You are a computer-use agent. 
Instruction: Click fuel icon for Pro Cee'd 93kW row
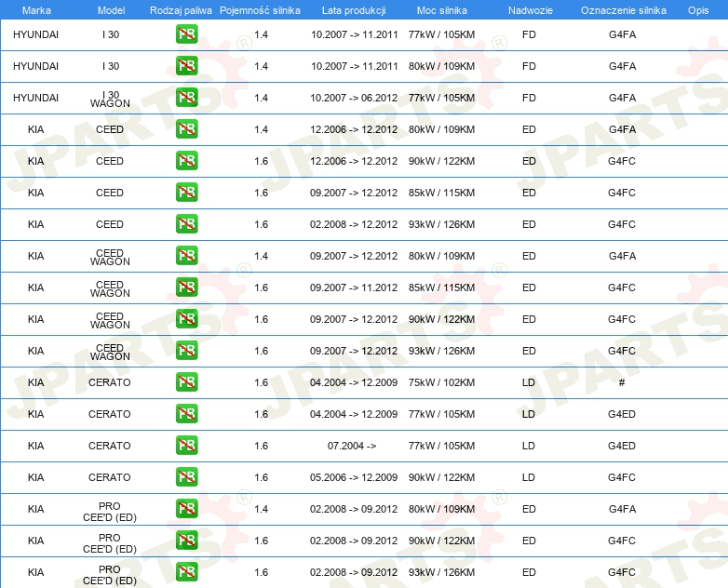point(186,572)
